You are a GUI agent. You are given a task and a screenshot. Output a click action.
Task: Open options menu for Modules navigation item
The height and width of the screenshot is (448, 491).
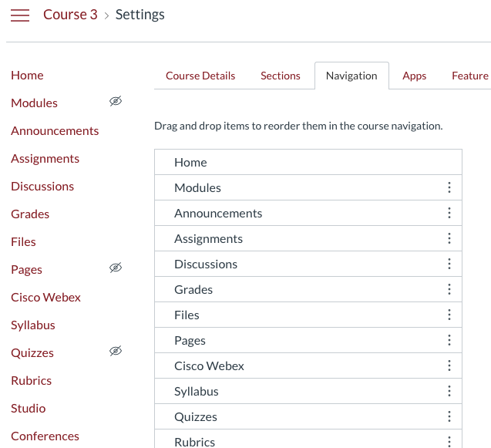click(449, 187)
